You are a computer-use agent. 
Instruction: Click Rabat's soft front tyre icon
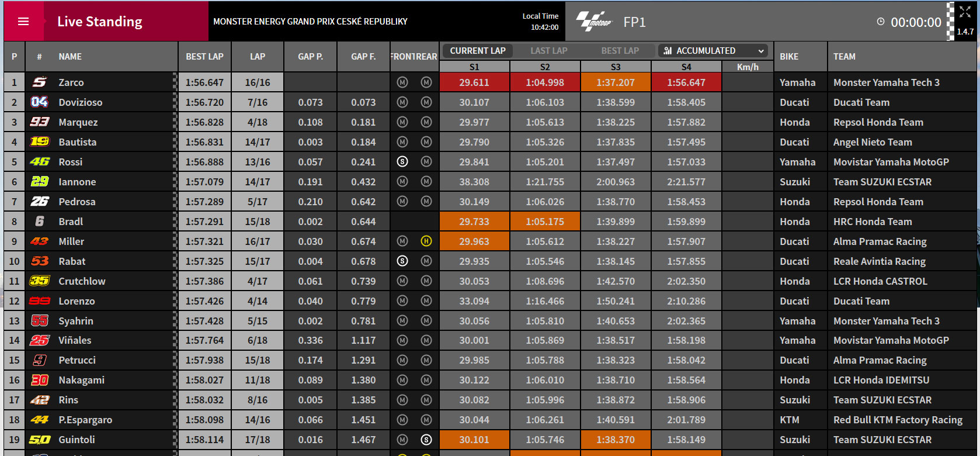[x=402, y=261]
